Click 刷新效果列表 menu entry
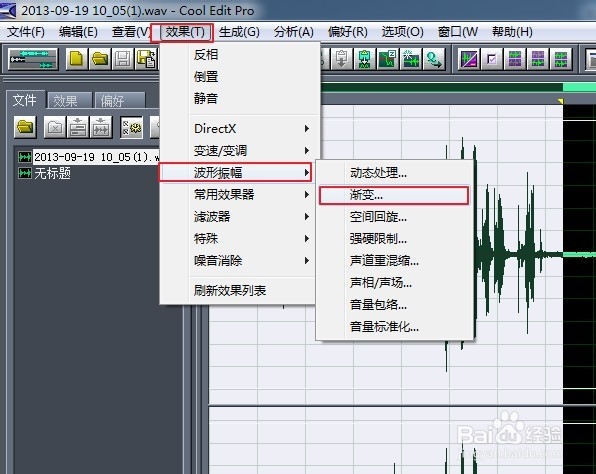The image size is (596, 474). (x=239, y=290)
